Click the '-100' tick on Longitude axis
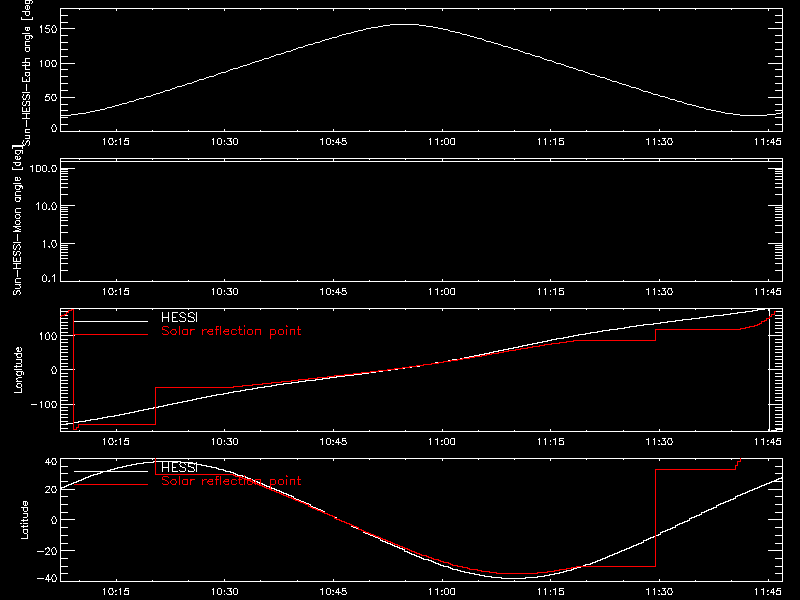The image size is (800, 600). (44, 404)
